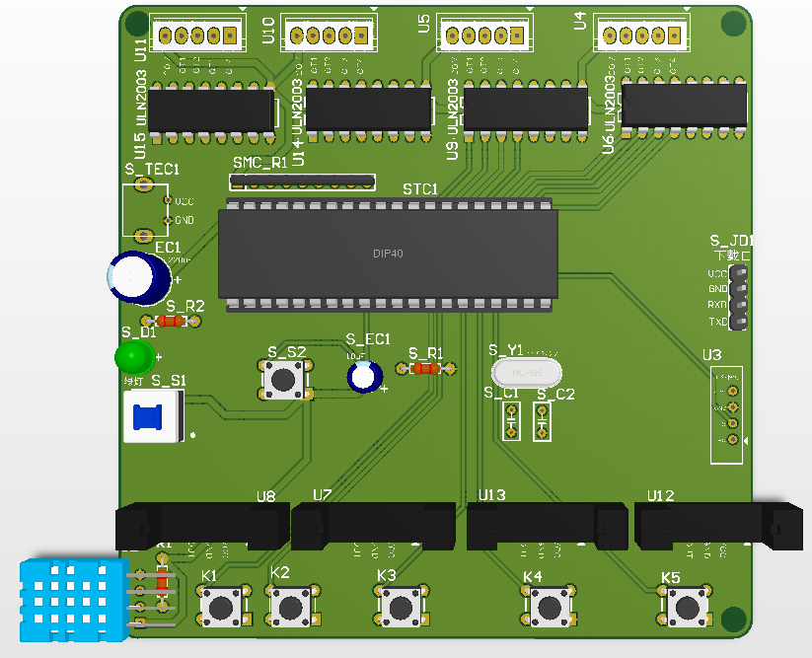Click the U13 designator label
Image resolution: width=812 pixels, height=658 pixels.
tap(491, 495)
